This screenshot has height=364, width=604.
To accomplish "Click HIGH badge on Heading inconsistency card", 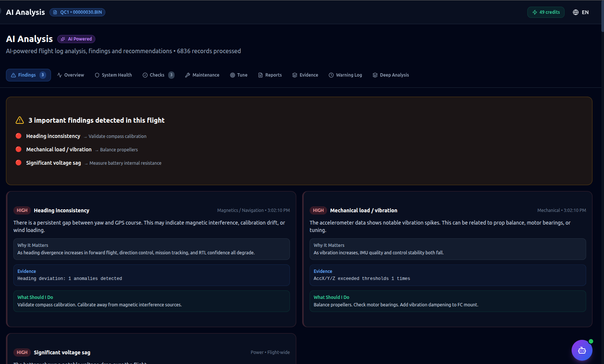I will click(22, 210).
